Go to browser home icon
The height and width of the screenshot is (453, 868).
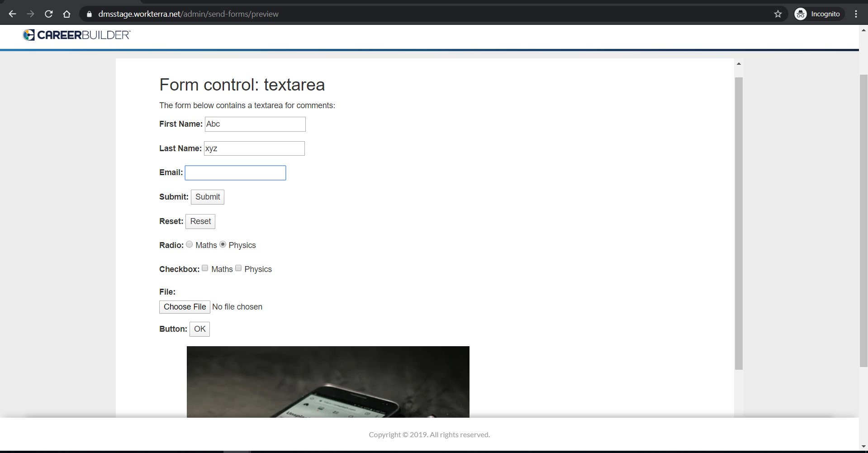[x=66, y=14]
